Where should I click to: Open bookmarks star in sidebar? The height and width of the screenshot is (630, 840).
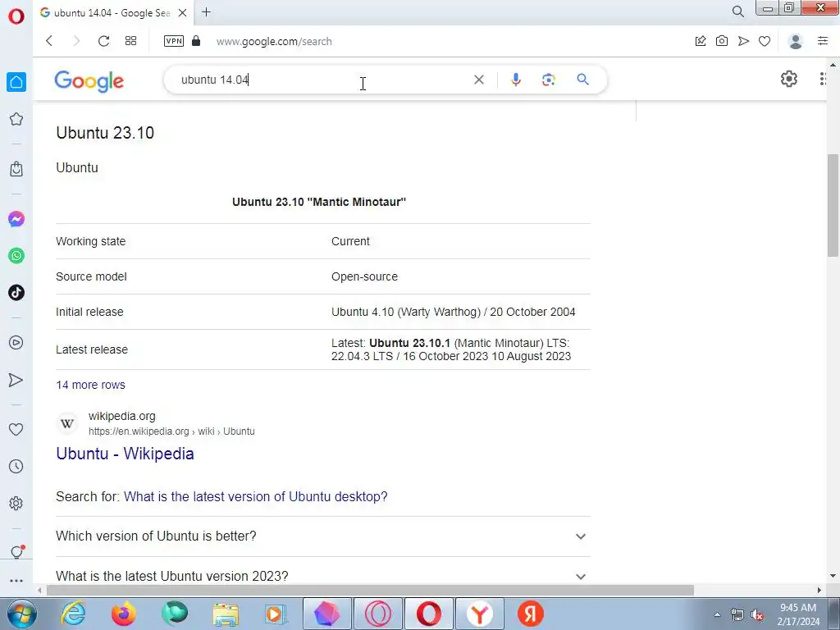click(16, 119)
